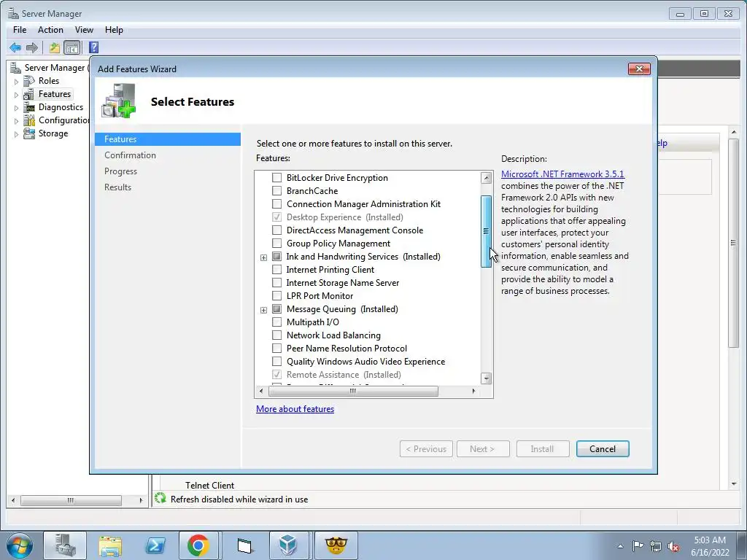The width and height of the screenshot is (747, 560).
Task: Click the nerd face taskbar icon
Action: tap(336, 545)
